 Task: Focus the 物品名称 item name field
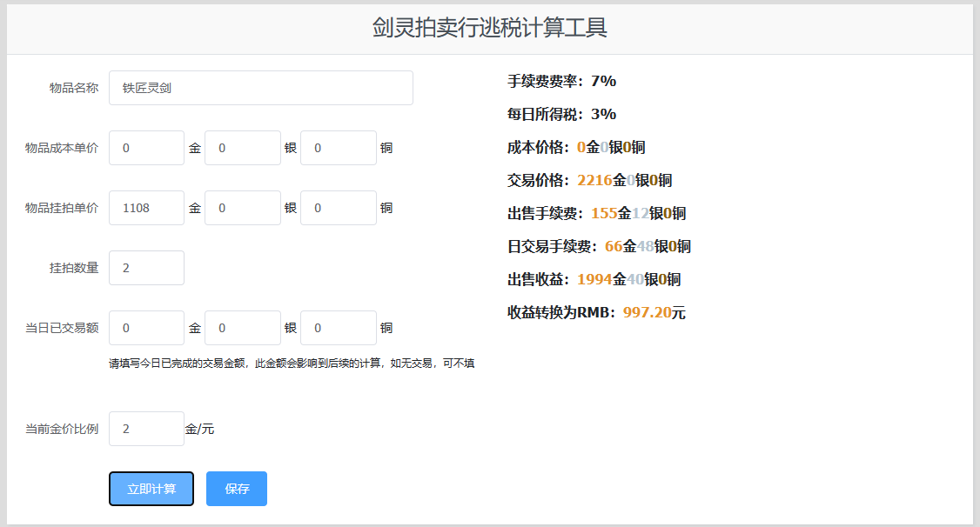[260, 88]
